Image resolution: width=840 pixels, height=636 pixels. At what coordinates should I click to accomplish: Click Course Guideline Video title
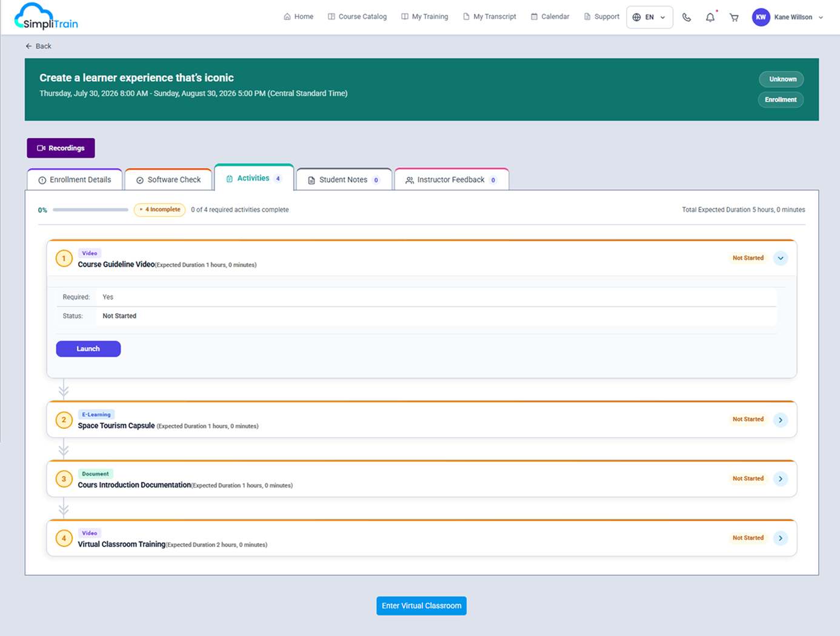(116, 265)
